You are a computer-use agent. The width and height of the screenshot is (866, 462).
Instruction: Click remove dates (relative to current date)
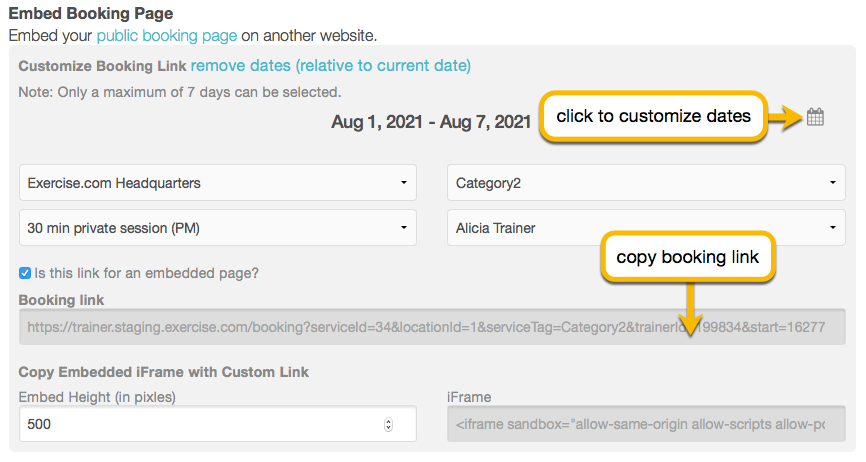tap(331, 66)
